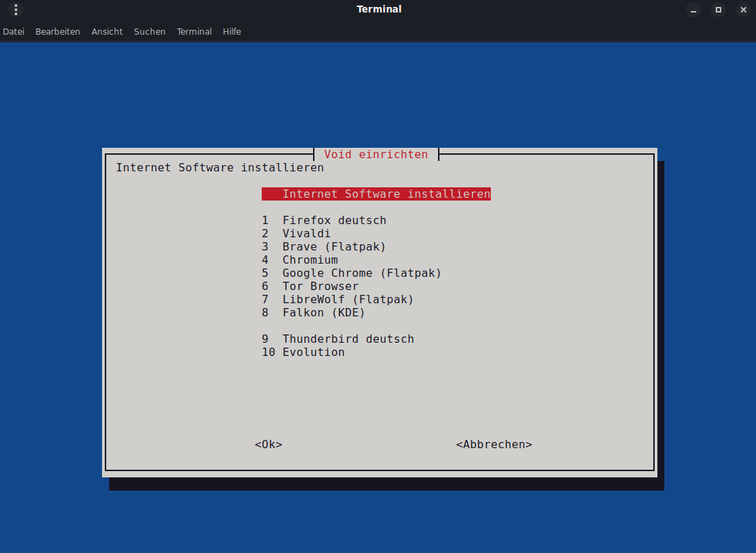Choose entry 3 Brave (Flatpak)

(x=324, y=246)
